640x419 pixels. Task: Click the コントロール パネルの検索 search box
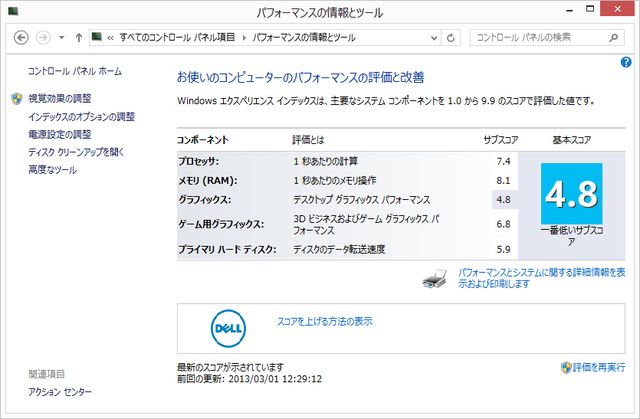[547, 38]
